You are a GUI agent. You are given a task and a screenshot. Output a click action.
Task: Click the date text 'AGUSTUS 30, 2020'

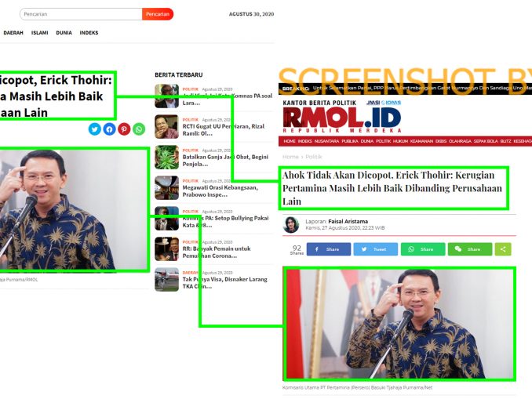[x=251, y=14]
